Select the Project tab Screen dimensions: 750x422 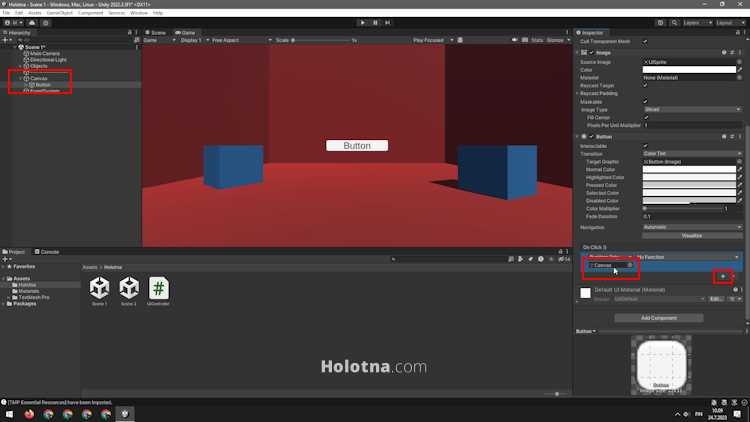click(14, 252)
